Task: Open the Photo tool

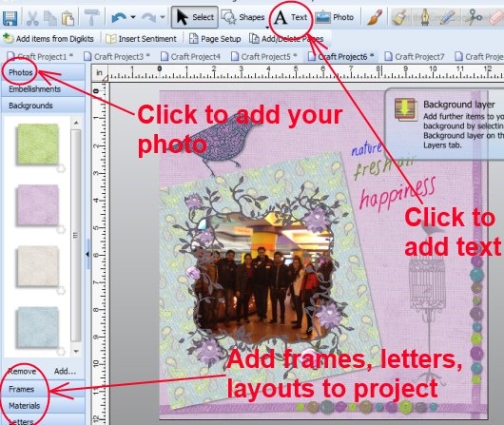Action: (335, 17)
